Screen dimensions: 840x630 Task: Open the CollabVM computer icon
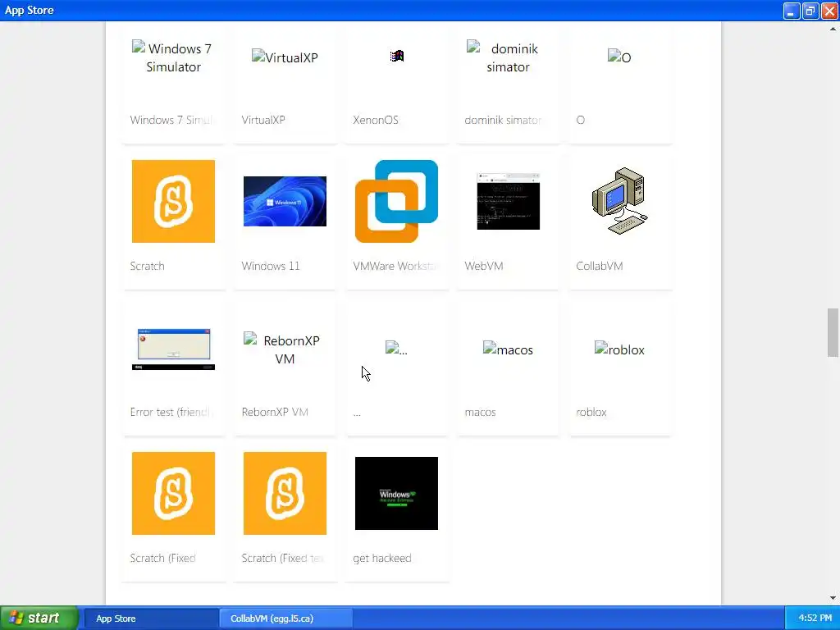click(x=620, y=202)
